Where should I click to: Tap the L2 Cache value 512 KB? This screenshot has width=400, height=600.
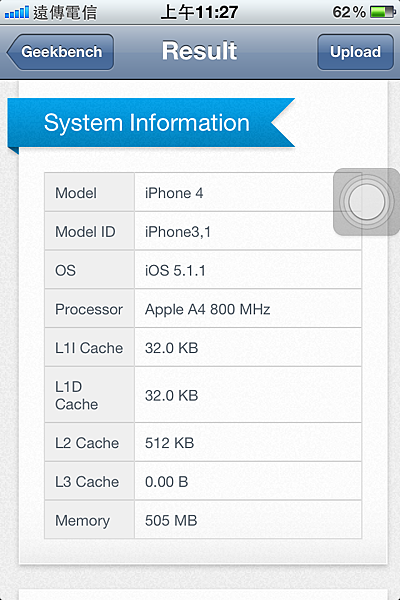click(x=170, y=443)
